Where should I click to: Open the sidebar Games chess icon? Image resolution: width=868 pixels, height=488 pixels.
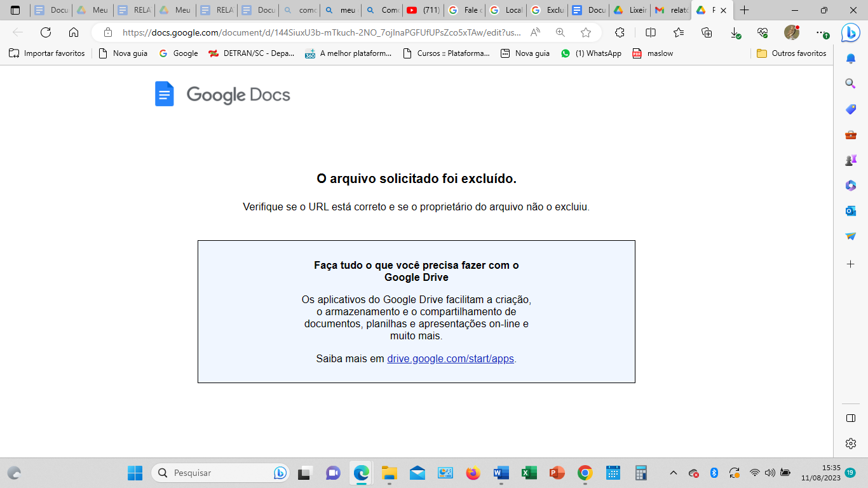point(850,160)
